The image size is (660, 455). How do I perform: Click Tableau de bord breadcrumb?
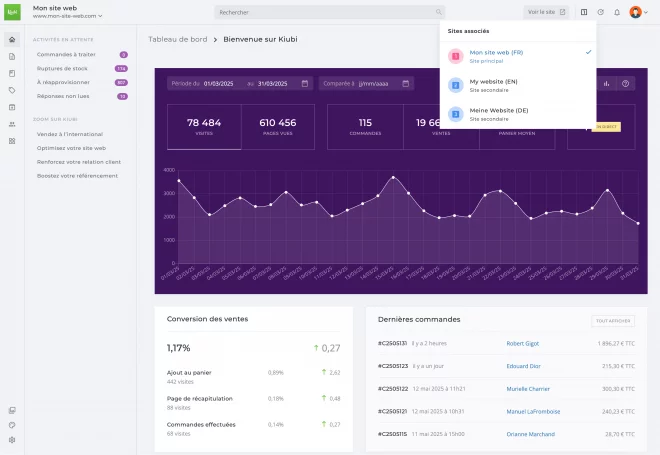[178, 39]
